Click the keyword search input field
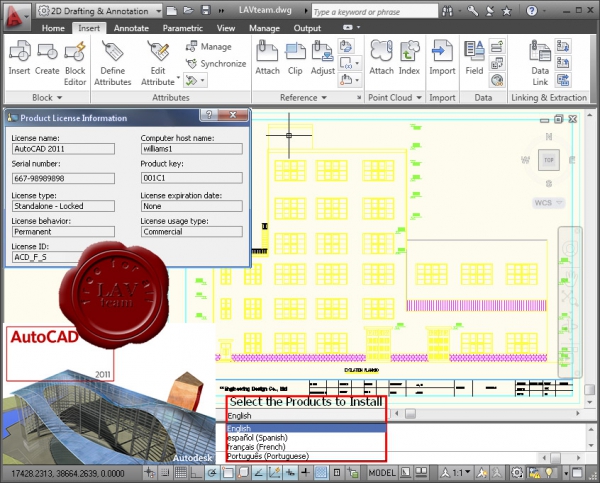The image size is (600, 483). (375, 11)
